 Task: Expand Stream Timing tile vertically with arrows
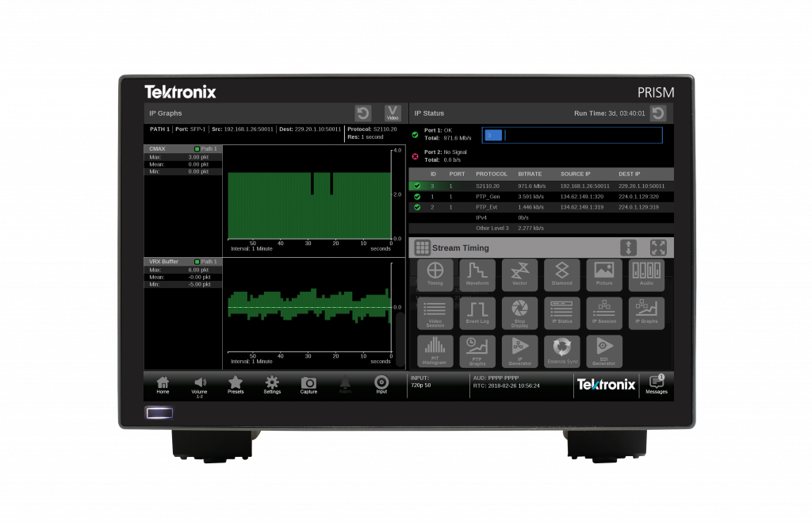pyautogui.click(x=628, y=248)
